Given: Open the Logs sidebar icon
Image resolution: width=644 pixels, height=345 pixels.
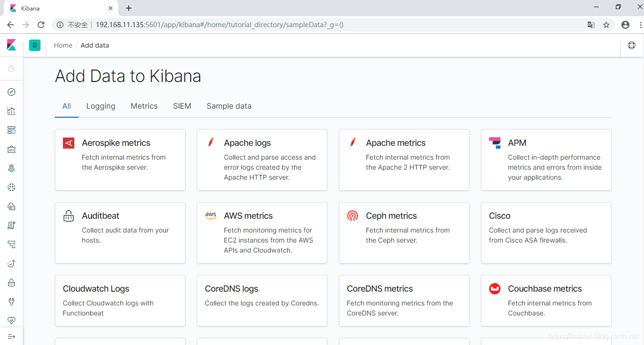Looking at the screenshot, I should [11, 225].
